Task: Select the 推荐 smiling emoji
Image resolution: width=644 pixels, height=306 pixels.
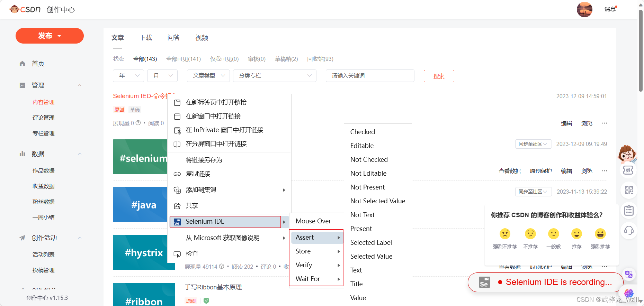Action: point(576,234)
